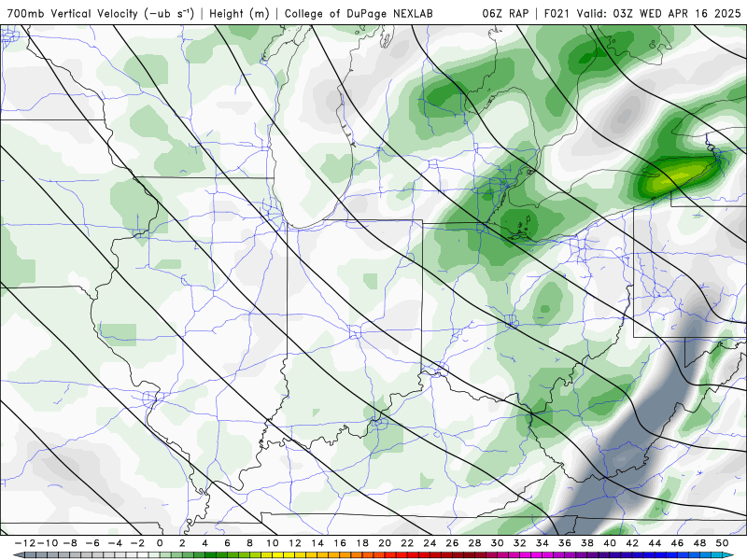The image size is (747, 560).
Task: Click the "20" color scale label
Action: [385, 543]
